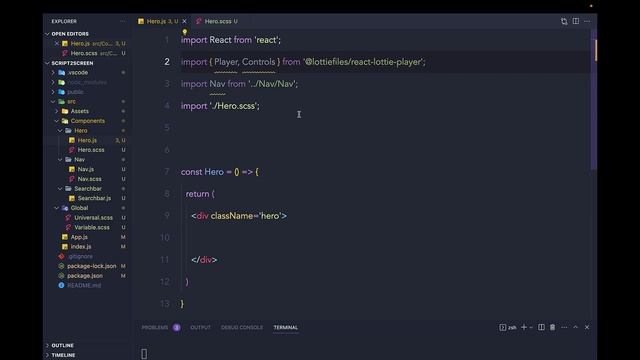Click the lottie-player import path string
Viewport: 640px width, 360px height.
click(x=363, y=62)
